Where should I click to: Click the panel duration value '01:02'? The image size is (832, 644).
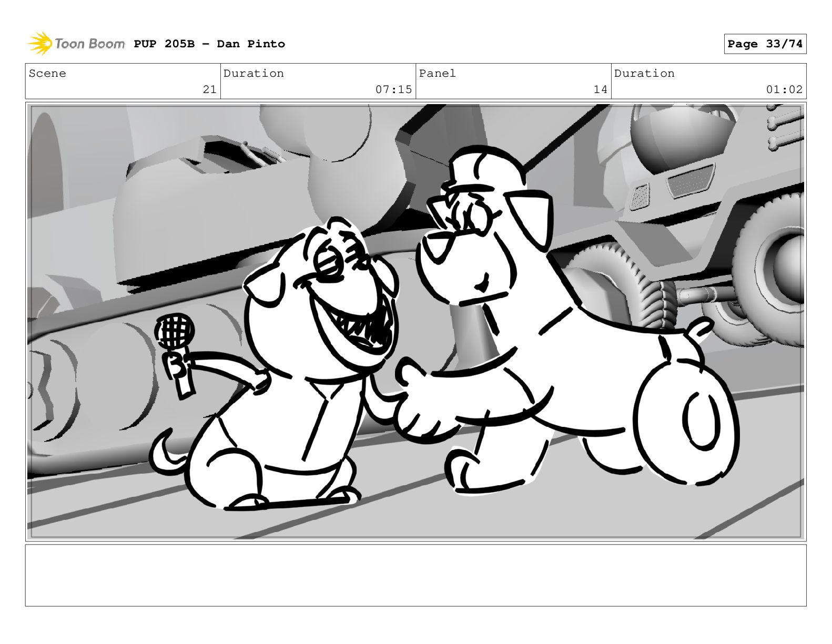point(784,90)
